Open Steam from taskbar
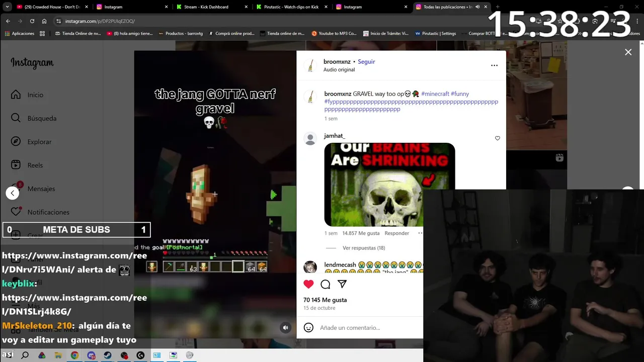The height and width of the screenshot is (362, 644). coord(108,355)
